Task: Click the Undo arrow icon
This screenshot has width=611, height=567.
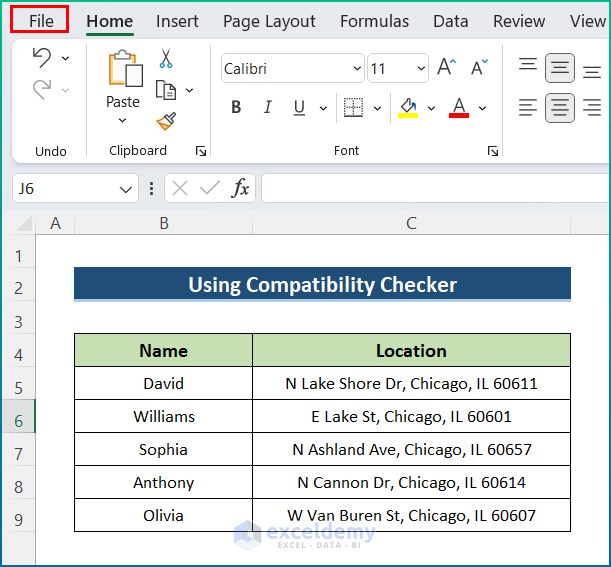Action: 42,58
